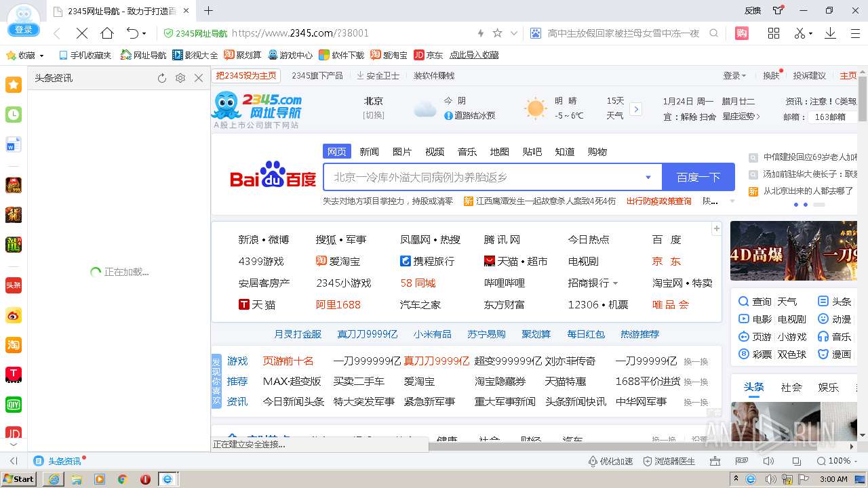Open 浏览器医生 in status bar
Screen dimensions: 868x488
668,461
